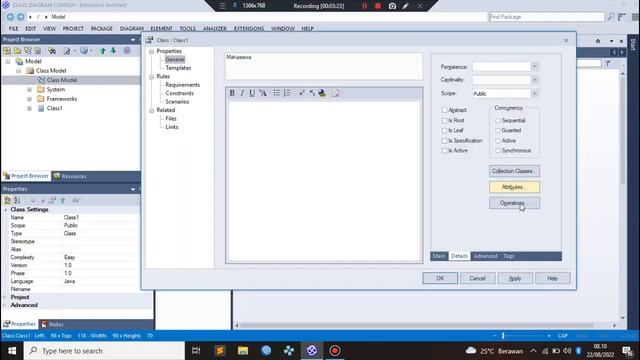Collapse the Rules group in dialog tree

[x=151, y=77]
